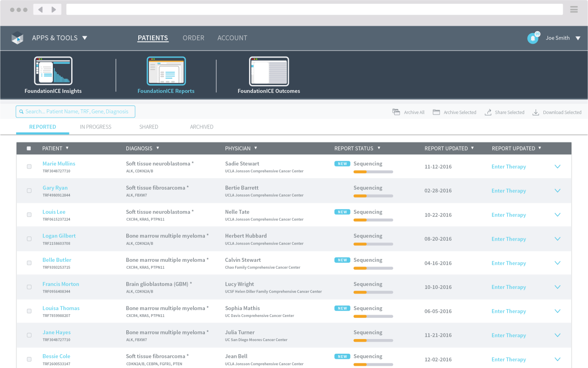The height and width of the screenshot is (368, 588).
Task: Click the Download Selected icon
Action: (x=536, y=112)
